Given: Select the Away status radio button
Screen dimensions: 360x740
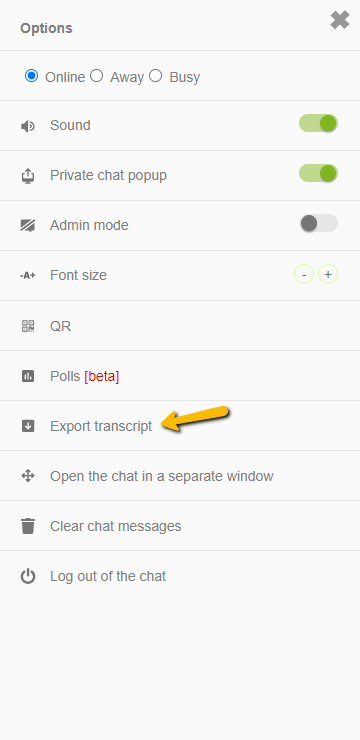Looking at the screenshot, I should [x=97, y=76].
